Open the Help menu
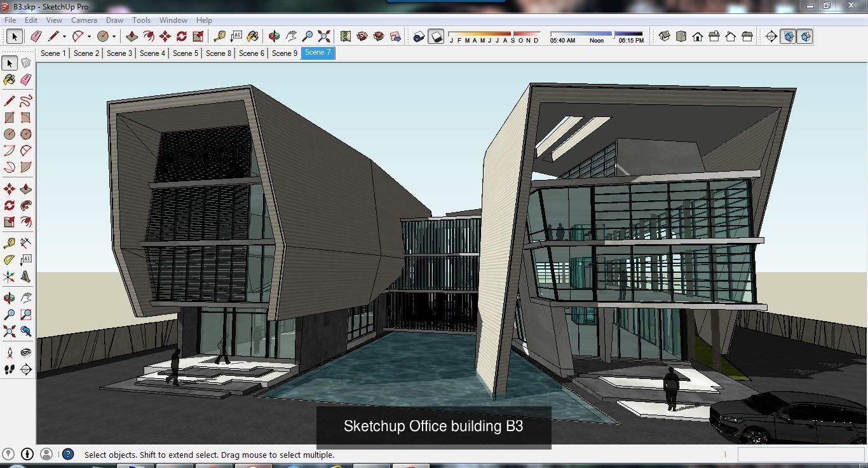This screenshot has width=868, height=468. tap(204, 20)
